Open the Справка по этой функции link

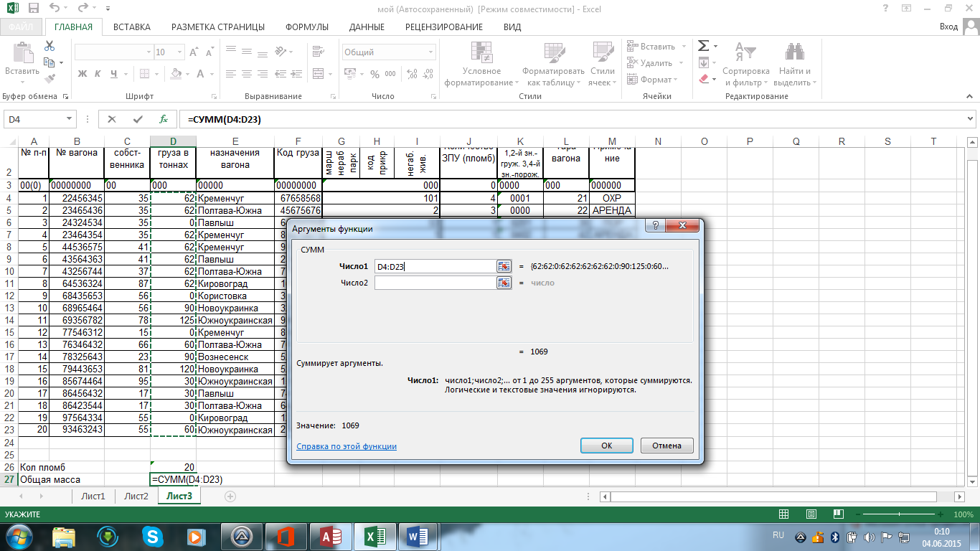click(347, 446)
